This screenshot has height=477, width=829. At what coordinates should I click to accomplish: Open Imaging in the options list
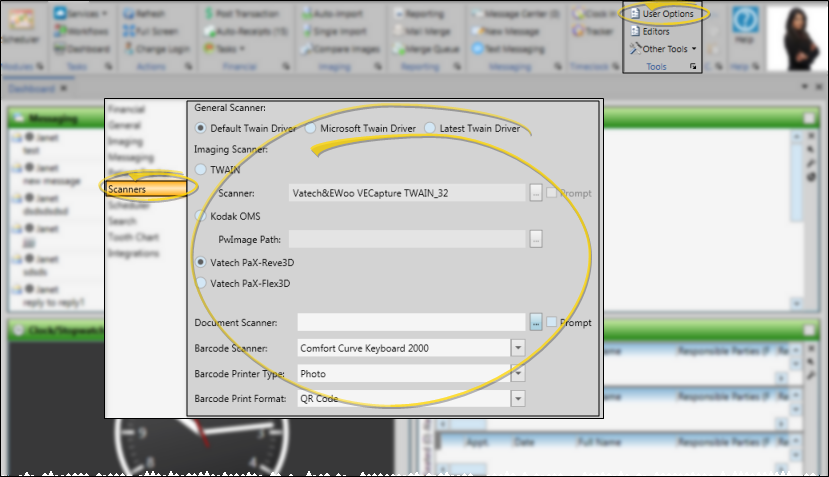coord(125,142)
